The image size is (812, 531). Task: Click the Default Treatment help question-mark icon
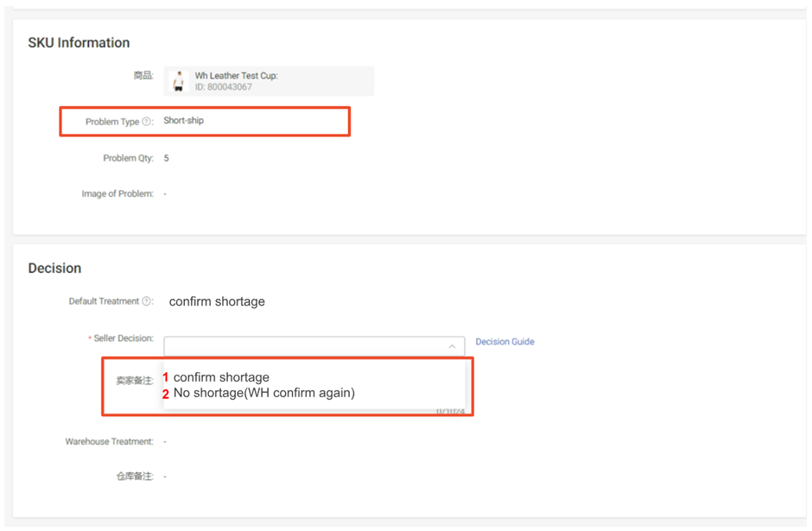point(147,301)
